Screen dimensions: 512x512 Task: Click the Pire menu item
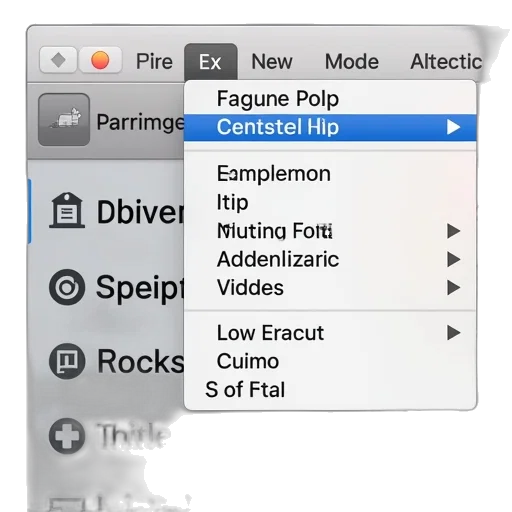pos(154,62)
